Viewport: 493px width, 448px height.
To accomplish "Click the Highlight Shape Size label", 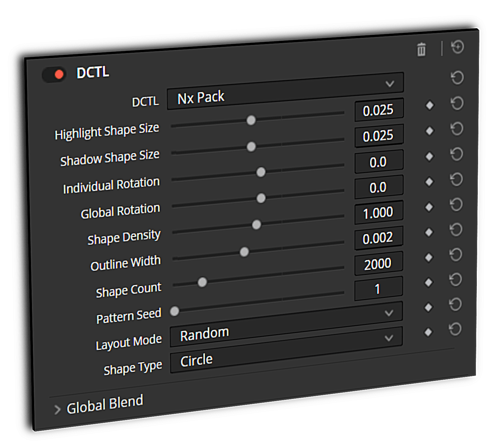I will click(107, 131).
